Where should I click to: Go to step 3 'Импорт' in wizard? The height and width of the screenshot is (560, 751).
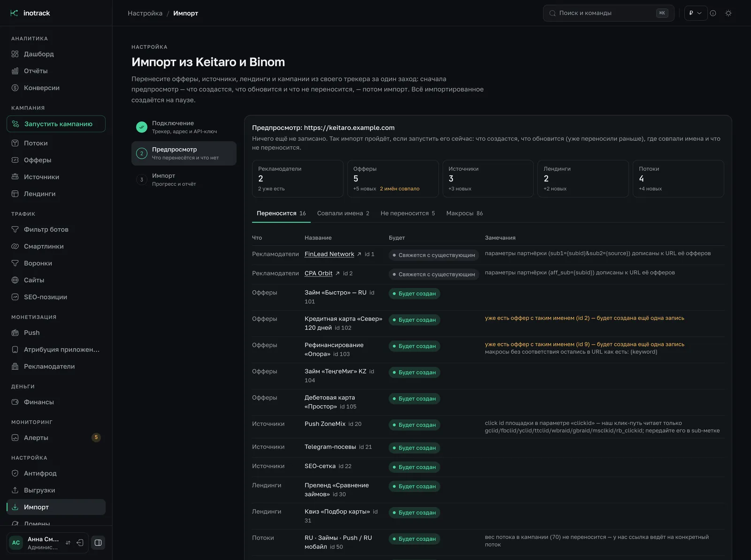click(x=184, y=180)
